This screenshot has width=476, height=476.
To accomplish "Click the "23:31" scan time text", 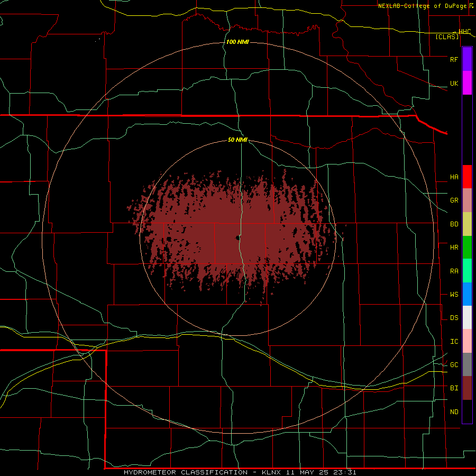I will coord(344,472).
